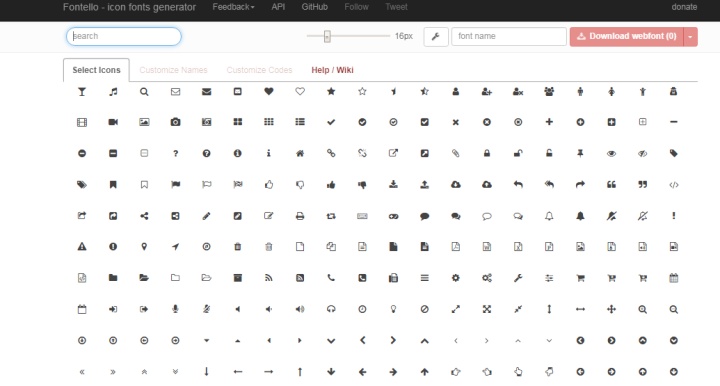This screenshot has width=720, height=386.
Task: Select the phone handset icon
Action: [331, 278]
